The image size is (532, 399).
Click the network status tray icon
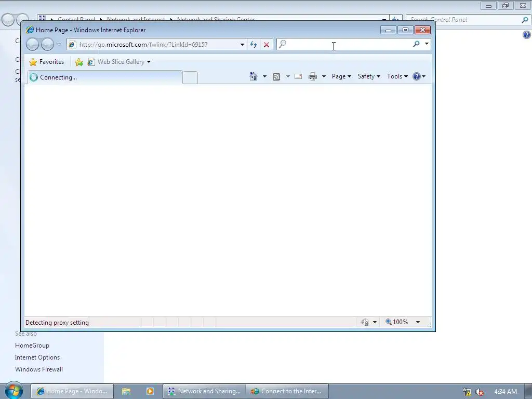467,392
